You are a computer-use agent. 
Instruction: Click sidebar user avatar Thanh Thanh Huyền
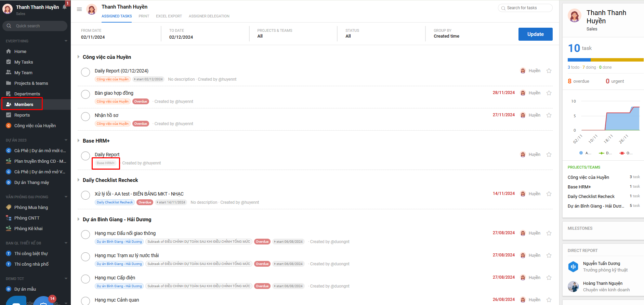8,9
